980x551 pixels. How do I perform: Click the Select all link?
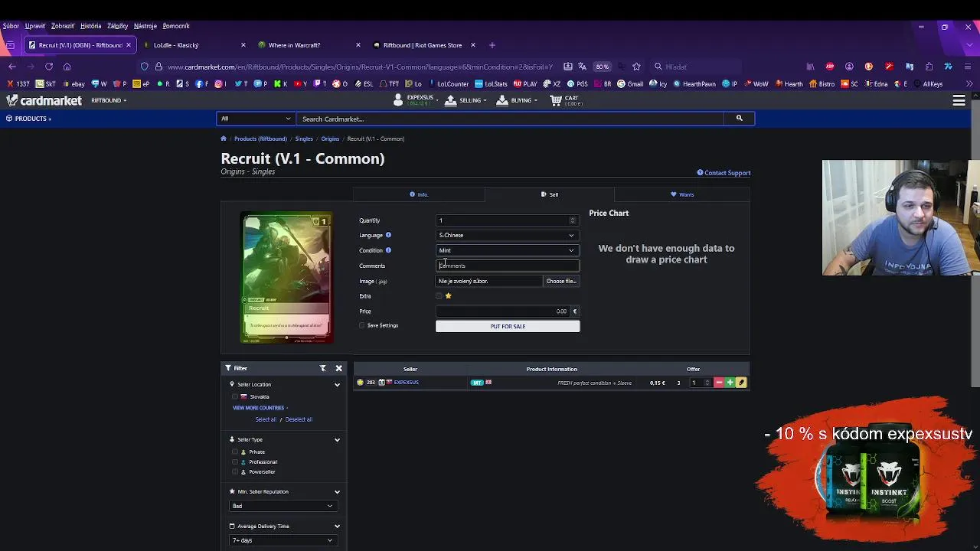click(x=266, y=419)
